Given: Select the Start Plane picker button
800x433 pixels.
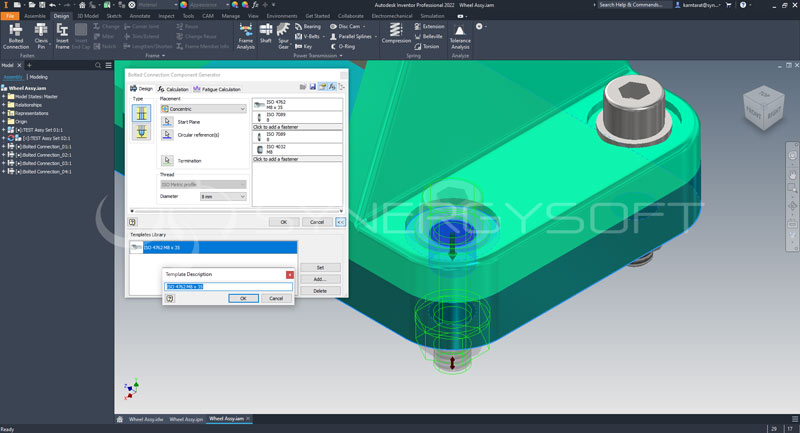Looking at the screenshot, I should pos(167,122).
